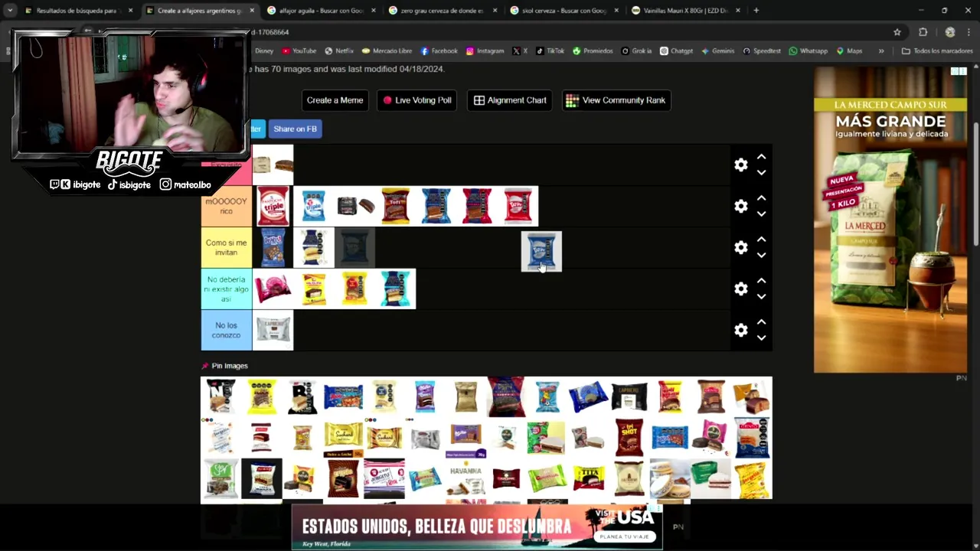Open the tab search dropdown
This screenshot has width=980, height=551.
(x=10, y=11)
